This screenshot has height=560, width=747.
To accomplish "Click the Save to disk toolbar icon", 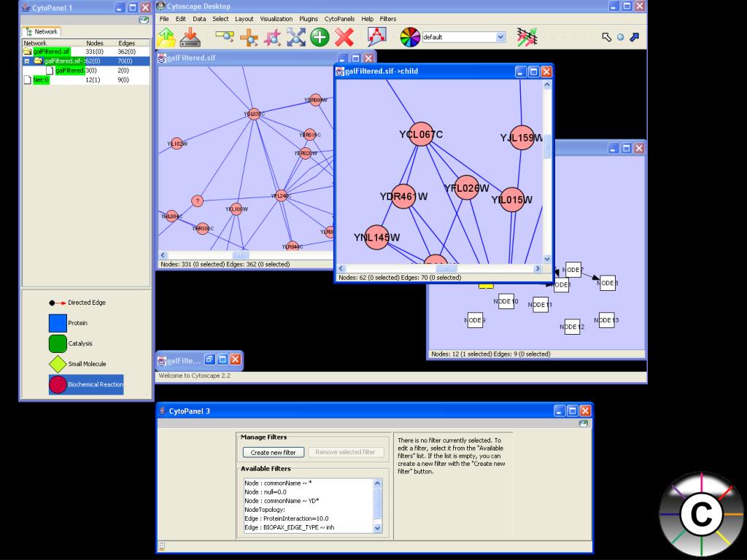I will [190, 37].
